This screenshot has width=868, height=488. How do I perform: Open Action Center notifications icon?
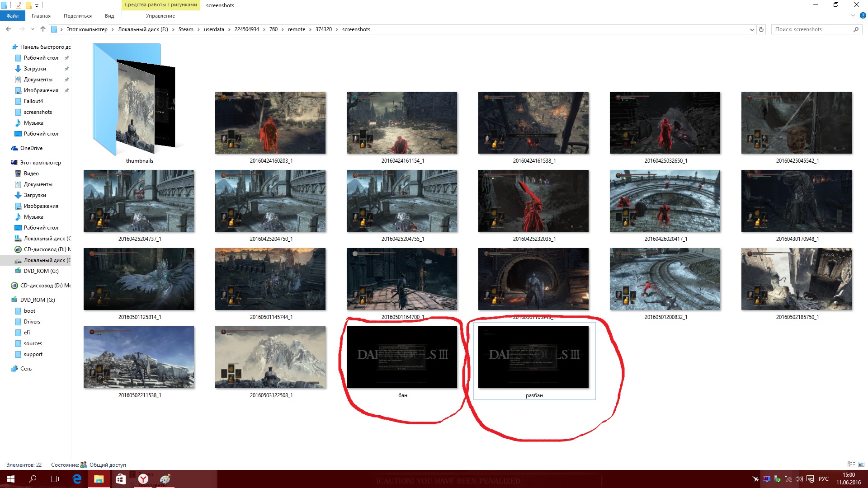coord(810,479)
